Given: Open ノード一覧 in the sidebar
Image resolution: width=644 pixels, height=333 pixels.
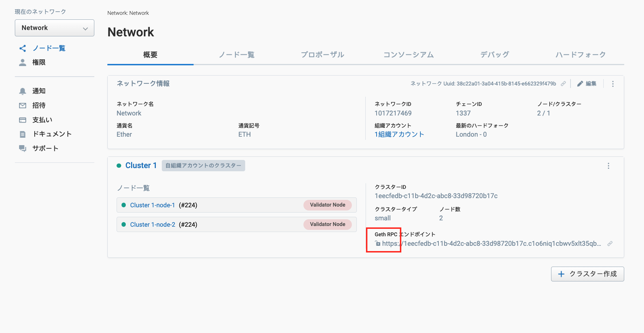Looking at the screenshot, I should coord(49,48).
